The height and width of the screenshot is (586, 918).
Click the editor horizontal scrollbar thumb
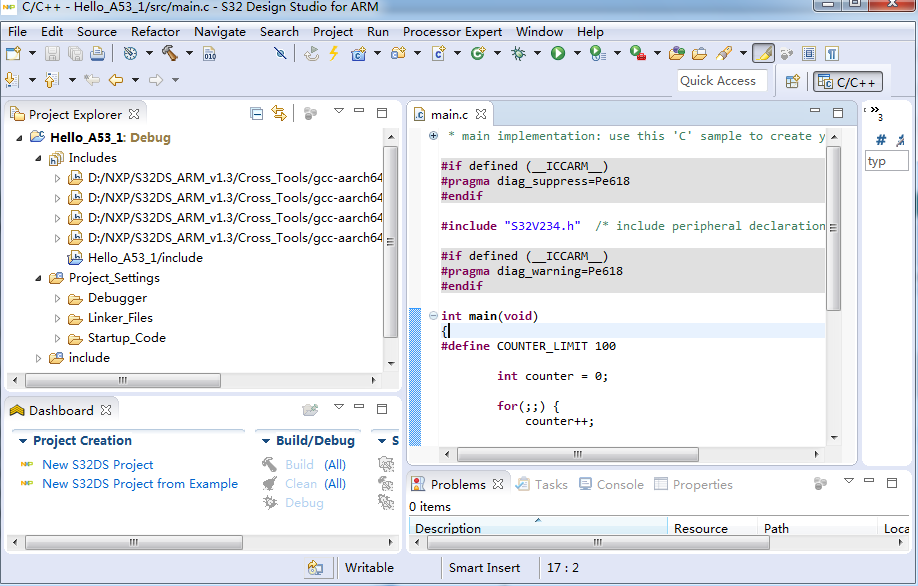(577, 454)
